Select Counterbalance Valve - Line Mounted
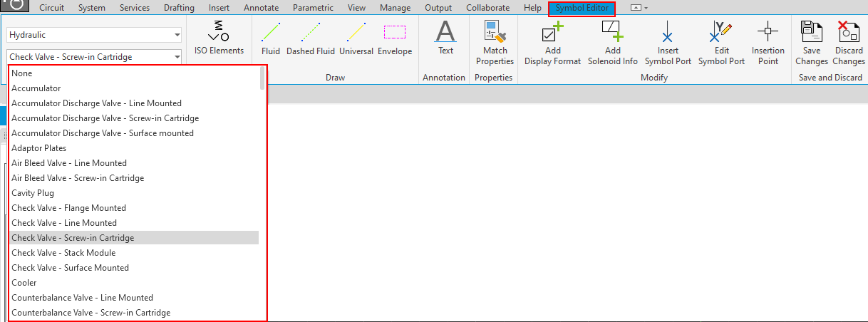868x322 pixels. pos(134,298)
